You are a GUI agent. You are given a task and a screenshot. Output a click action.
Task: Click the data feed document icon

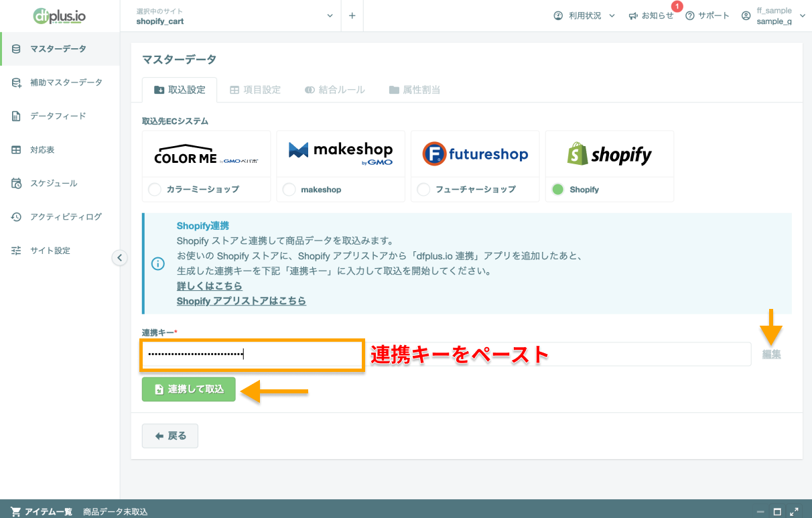tap(16, 116)
